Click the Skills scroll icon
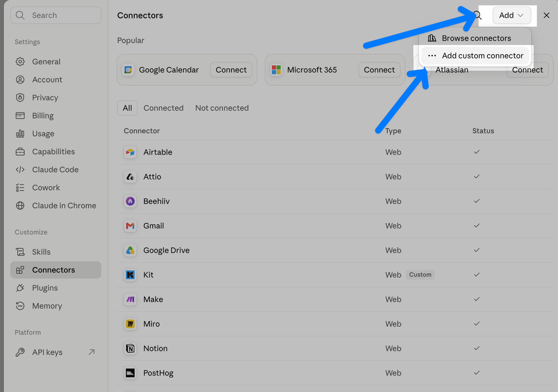The image size is (558, 392). (20, 252)
